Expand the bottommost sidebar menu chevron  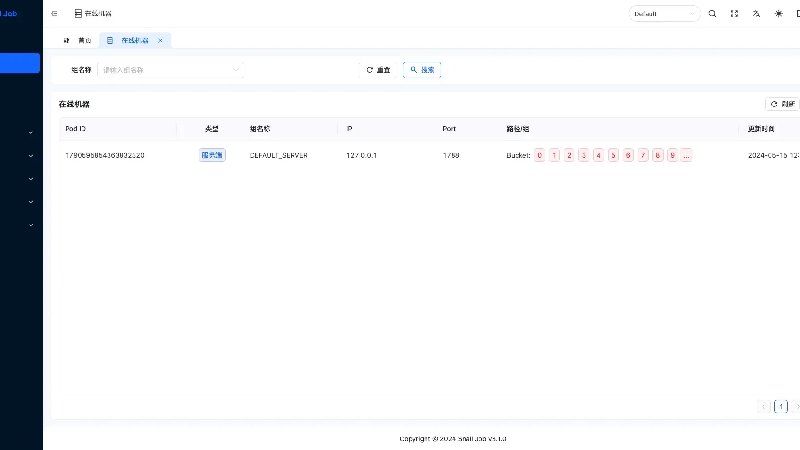[x=31, y=225]
